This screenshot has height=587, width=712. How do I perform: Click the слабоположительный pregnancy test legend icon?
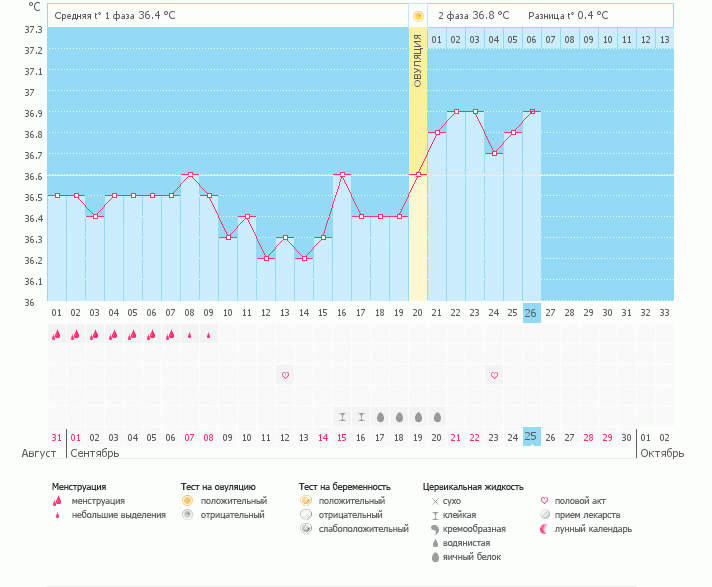[305, 529]
